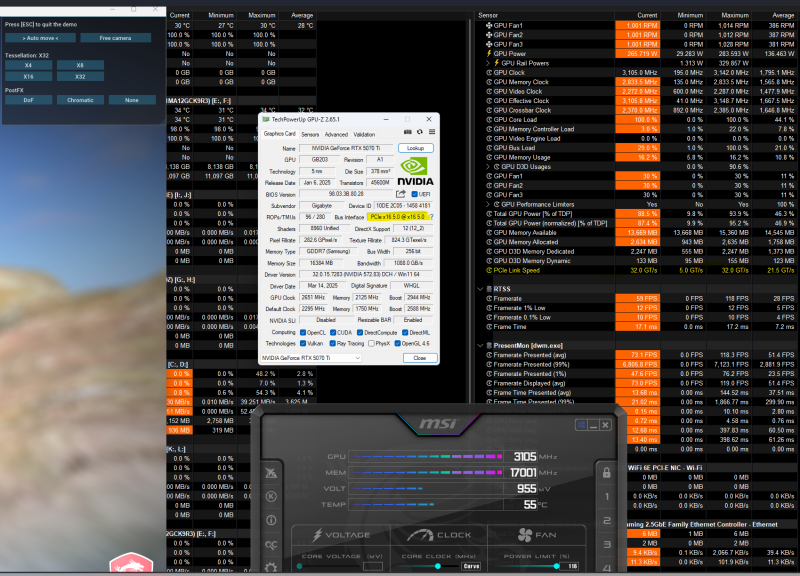Switch to the Graphics Card tab
This screenshot has width=800, height=576.
(279, 134)
